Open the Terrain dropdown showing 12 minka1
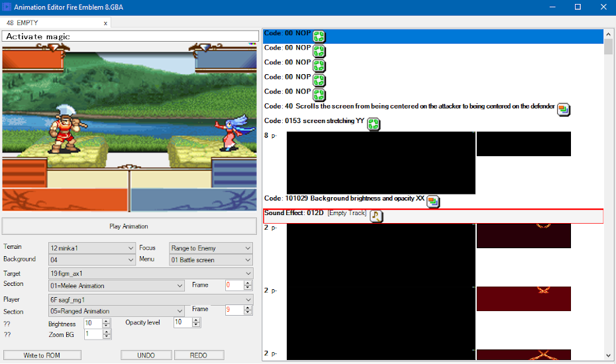Image resolution: width=616 pixels, height=364 pixels. [92, 248]
